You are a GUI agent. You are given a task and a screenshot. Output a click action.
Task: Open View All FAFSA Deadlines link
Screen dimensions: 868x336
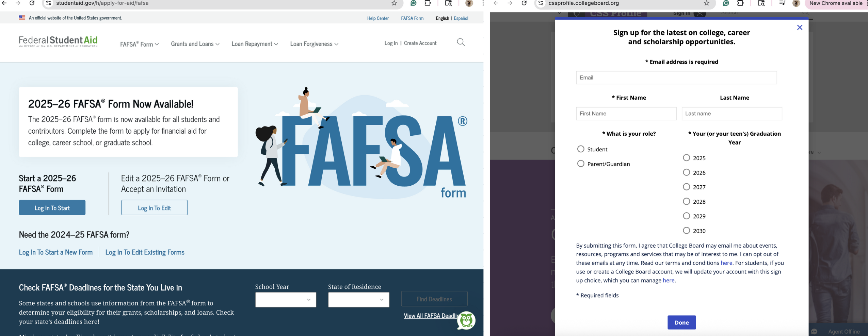(x=431, y=316)
